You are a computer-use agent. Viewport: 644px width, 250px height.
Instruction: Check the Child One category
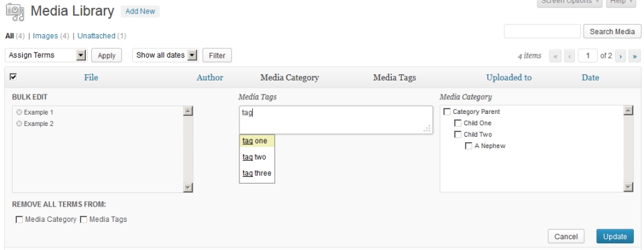(x=458, y=123)
